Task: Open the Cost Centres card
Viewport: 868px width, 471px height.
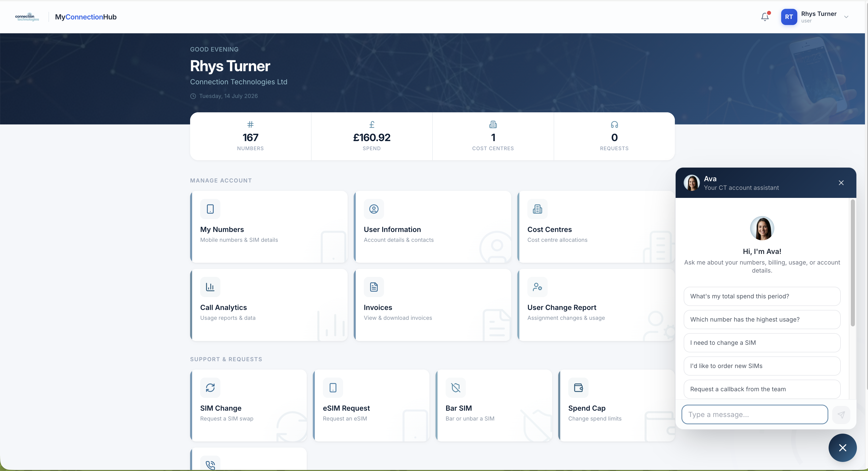Action: pyautogui.click(x=596, y=227)
